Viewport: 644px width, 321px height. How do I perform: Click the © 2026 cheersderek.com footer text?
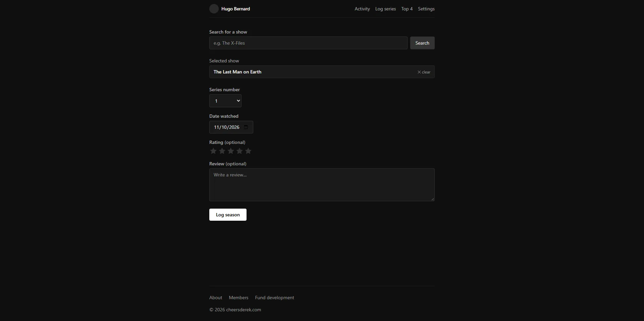point(235,310)
